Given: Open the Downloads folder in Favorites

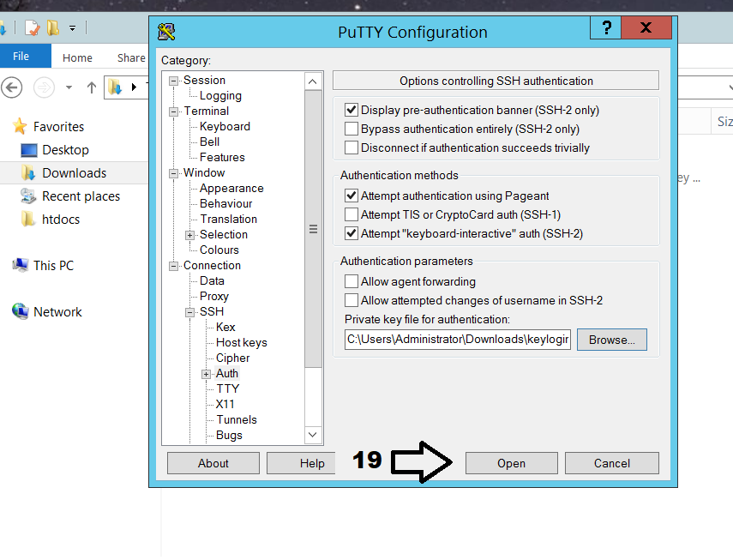Looking at the screenshot, I should [x=74, y=173].
